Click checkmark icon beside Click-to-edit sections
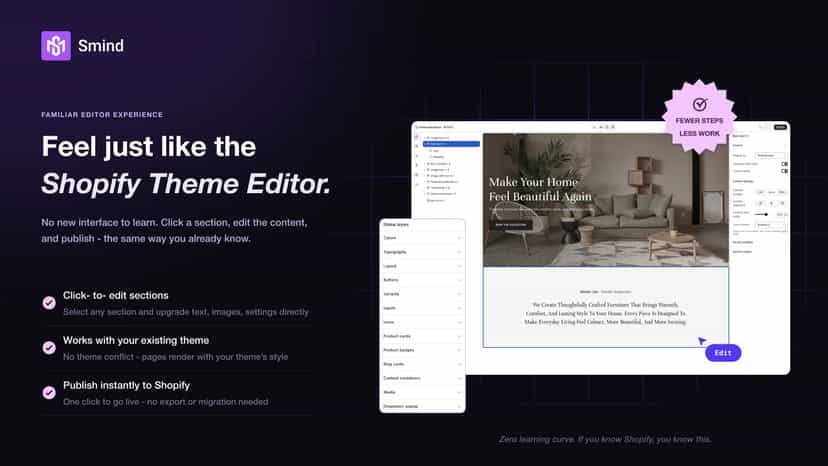The image size is (828, 466). (49, 303)
